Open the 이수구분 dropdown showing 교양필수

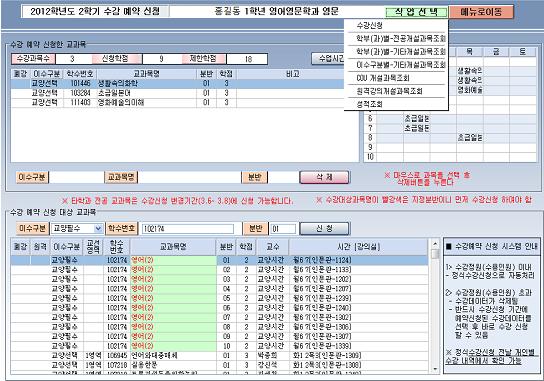coord(77,228)
